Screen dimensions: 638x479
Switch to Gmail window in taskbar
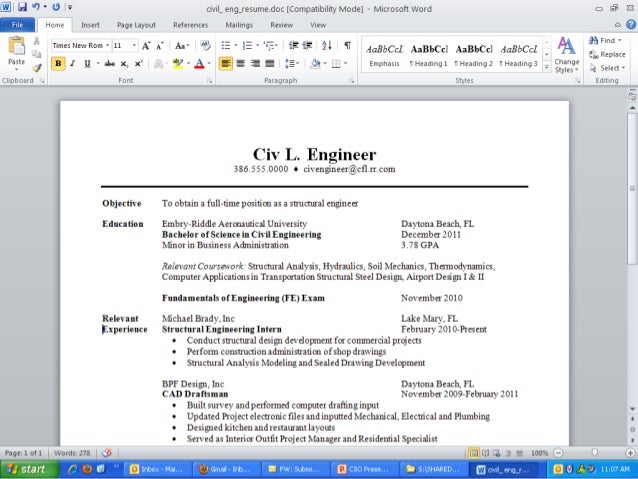(225, 469)
